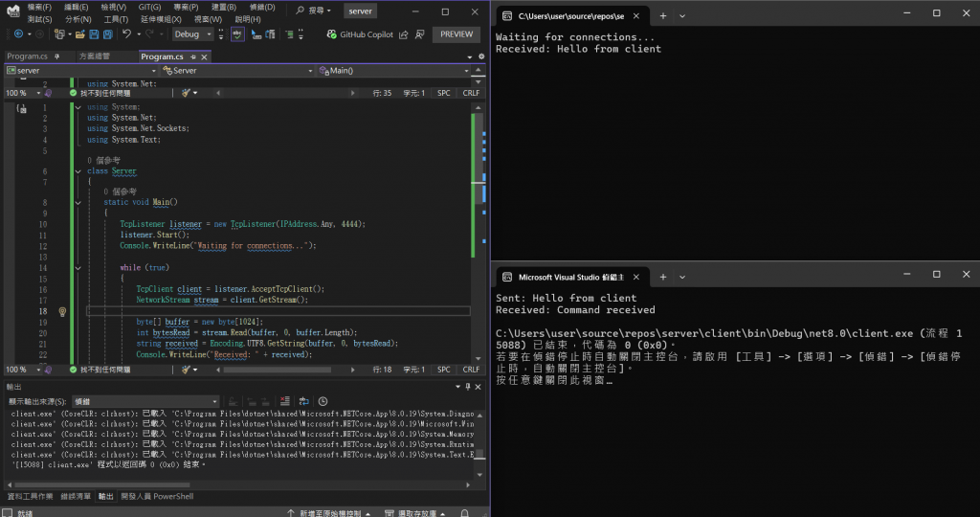
Task: Click the purple health indicator icon near 行: 18
Action: (48, 370)
